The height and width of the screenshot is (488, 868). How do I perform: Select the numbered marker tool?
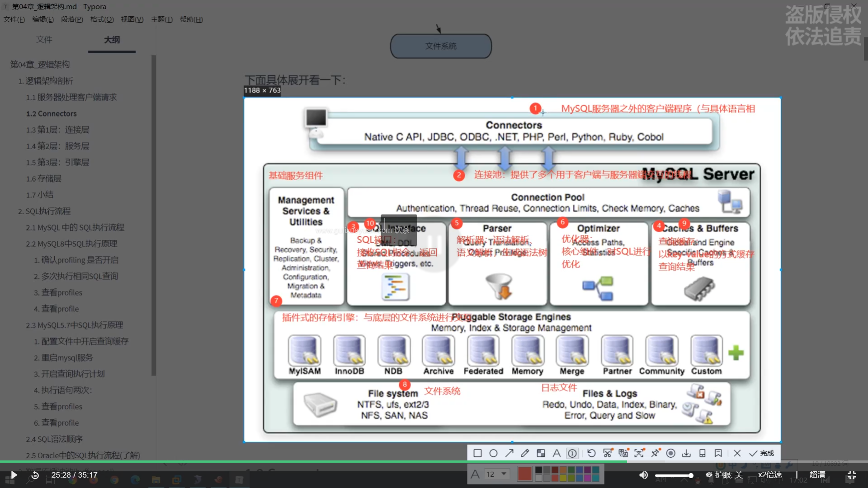(x=572, y=453)
